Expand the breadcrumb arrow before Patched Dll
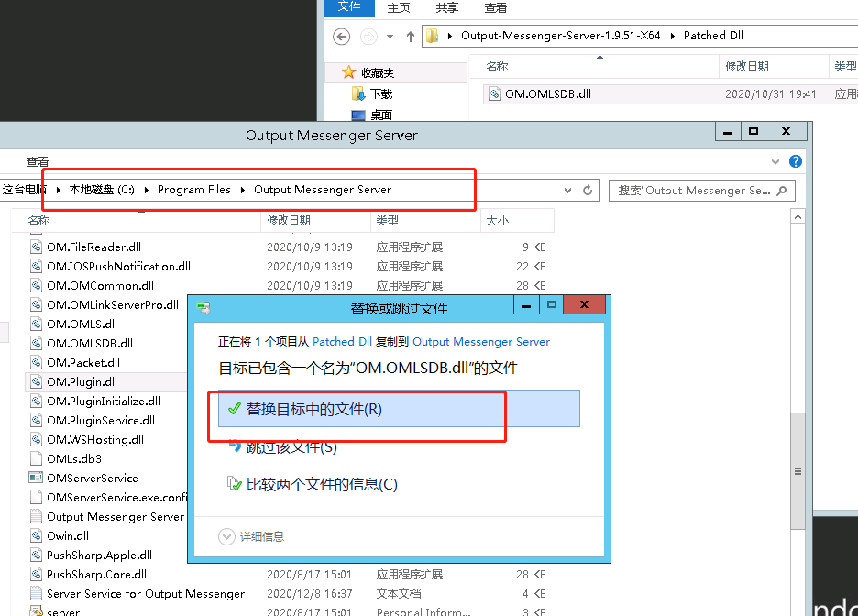Screen dimensions: 858x616 point(672,36)
